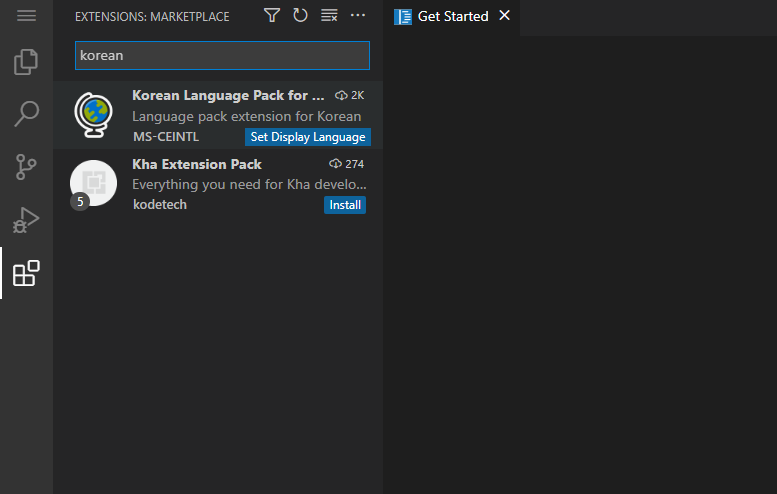Image resolution: width=777 pixels, height=494 pixels.
Task: Click the 274 download count
Action: click(x=347, y=164)
